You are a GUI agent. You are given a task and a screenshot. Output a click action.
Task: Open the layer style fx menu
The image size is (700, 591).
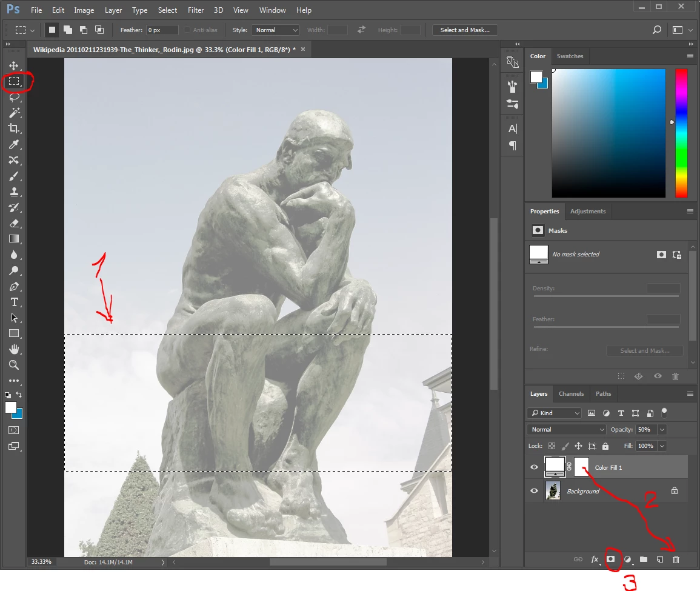[x=595, y=559]
